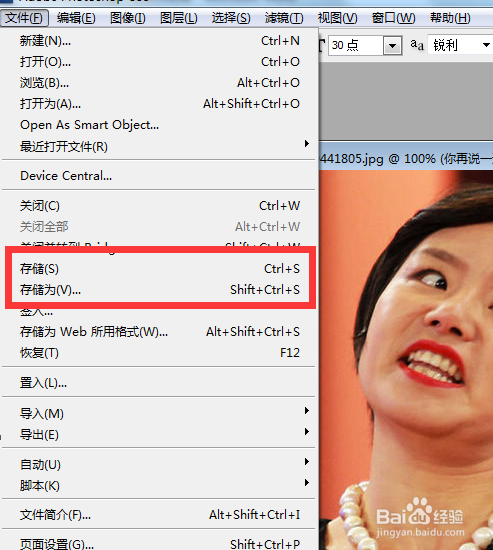Open the 视图(V) menu
Screen dimensions: 493x550
pyautogui.click(x=337, y=18)
